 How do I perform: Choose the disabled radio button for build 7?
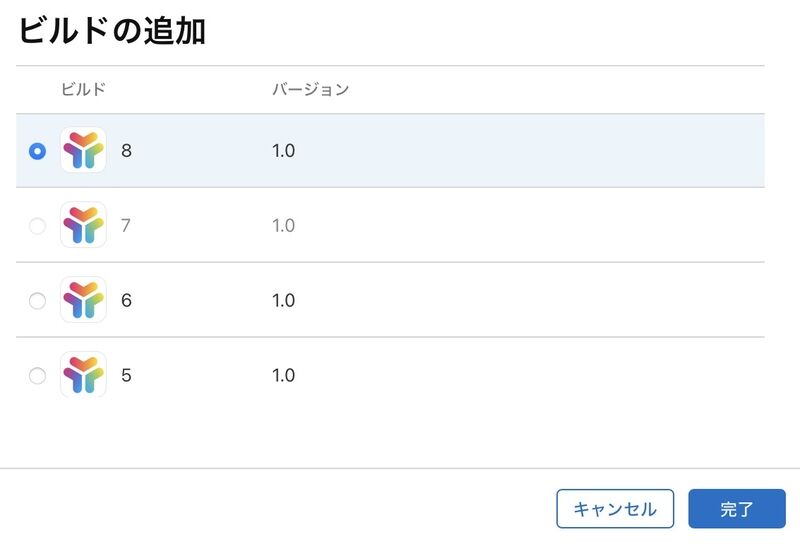[x=37, y=226]
